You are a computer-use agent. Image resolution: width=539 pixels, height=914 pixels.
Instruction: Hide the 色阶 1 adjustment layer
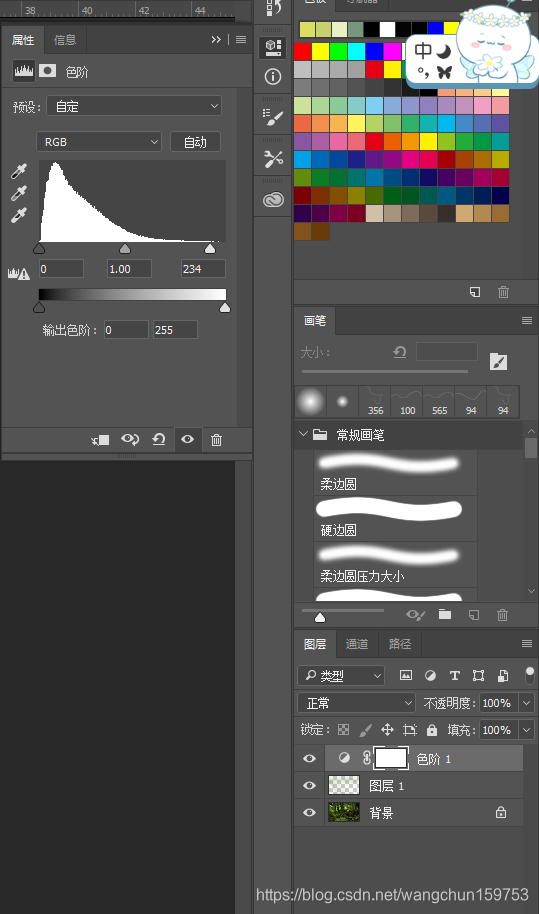[309, 758]
